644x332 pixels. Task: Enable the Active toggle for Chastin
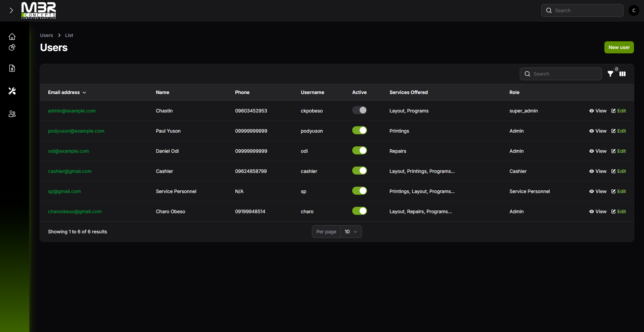pyautogui.click(x=359, y=110)
